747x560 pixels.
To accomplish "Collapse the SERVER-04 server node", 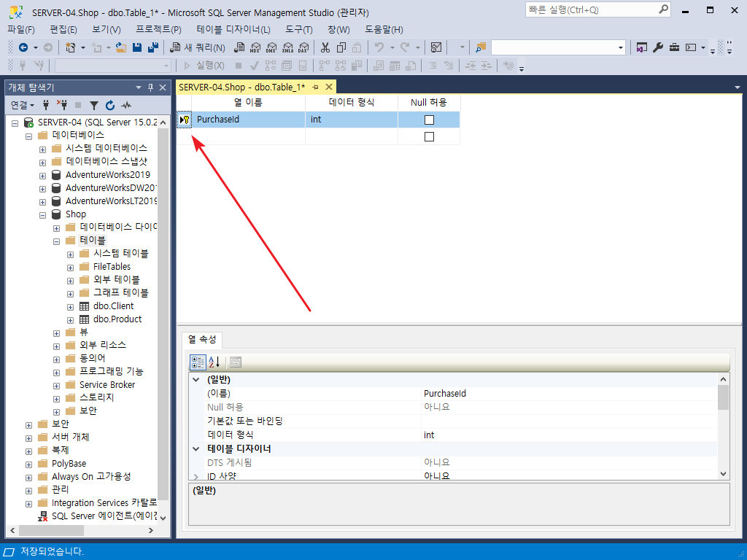I will click(x=15, y=122).
